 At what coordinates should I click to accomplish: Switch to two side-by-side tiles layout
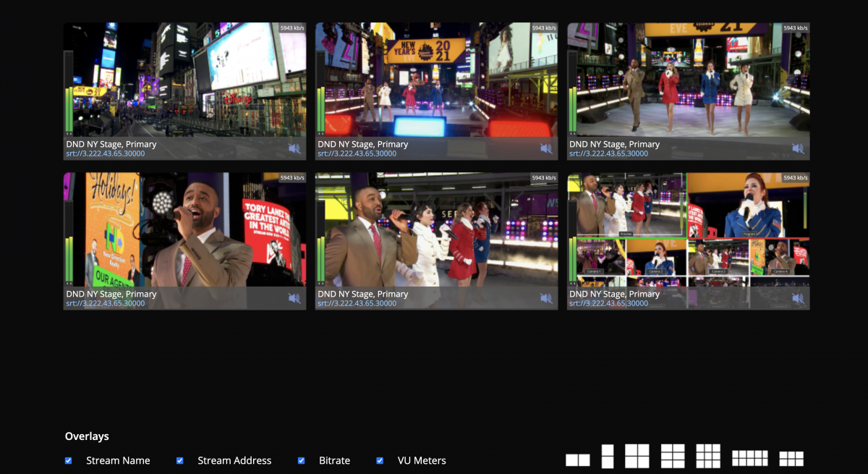[578, 460]
